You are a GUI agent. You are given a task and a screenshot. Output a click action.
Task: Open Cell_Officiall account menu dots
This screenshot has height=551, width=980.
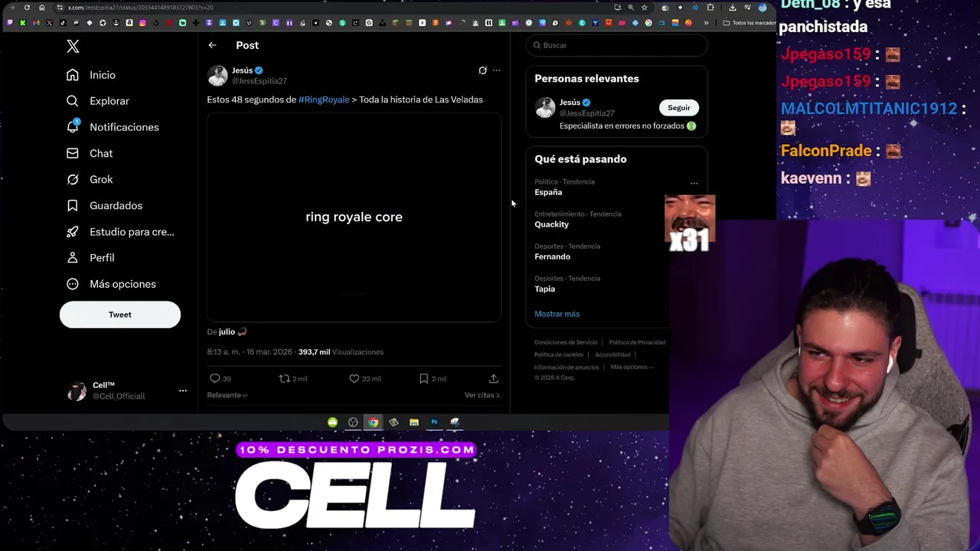[x=183, y=390]
